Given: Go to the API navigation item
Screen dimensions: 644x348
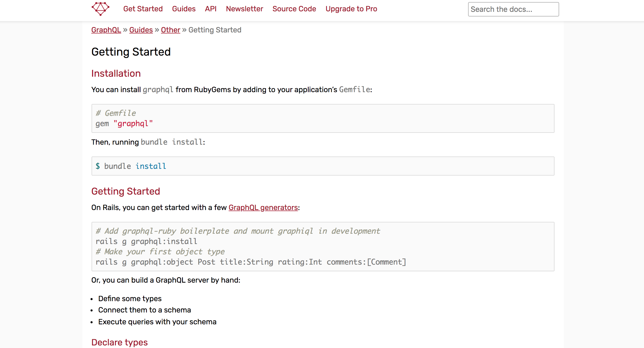Looking at the screenshot, I should [x=211, y=9].
